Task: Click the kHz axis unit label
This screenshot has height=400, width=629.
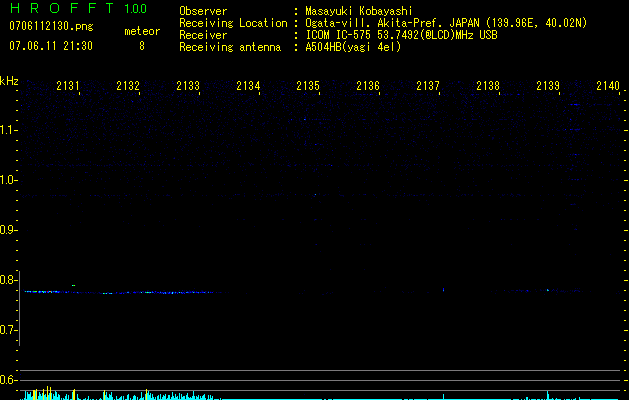Action: pyautogui.click(x=9, y=81)
